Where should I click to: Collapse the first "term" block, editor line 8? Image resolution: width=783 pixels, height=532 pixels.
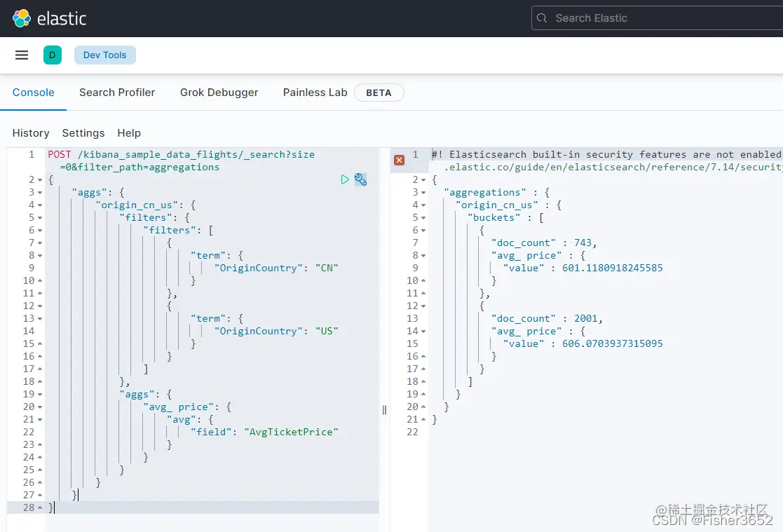tap(40, 255)
